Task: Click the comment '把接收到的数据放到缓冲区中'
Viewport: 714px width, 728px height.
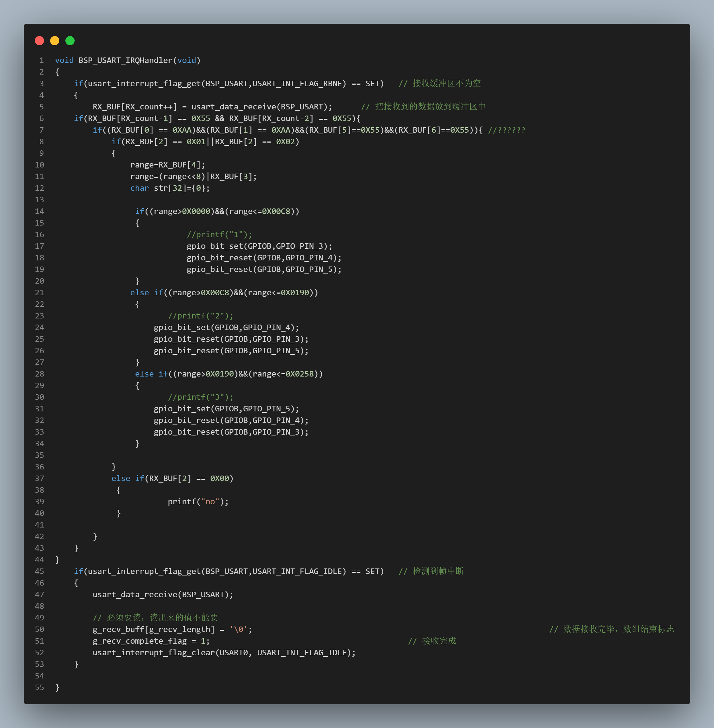Action: 430,106
